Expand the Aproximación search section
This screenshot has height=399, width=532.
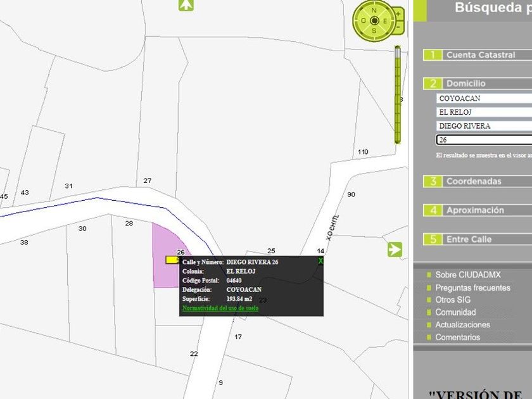pos(474,210)
